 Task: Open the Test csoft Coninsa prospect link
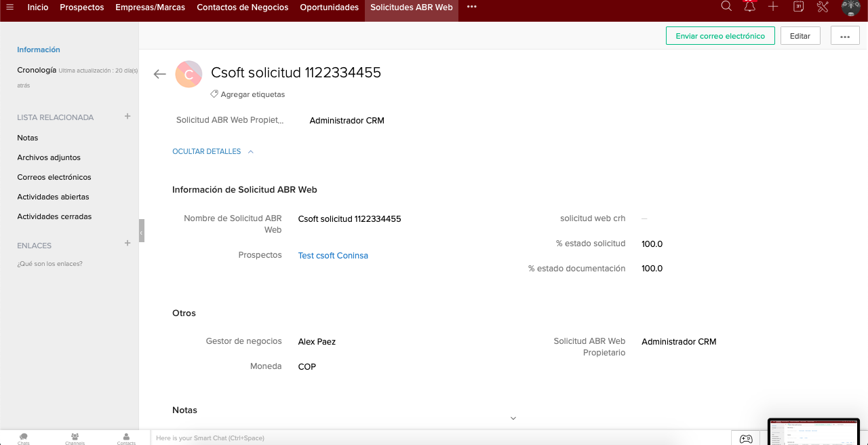coord(333,256)
